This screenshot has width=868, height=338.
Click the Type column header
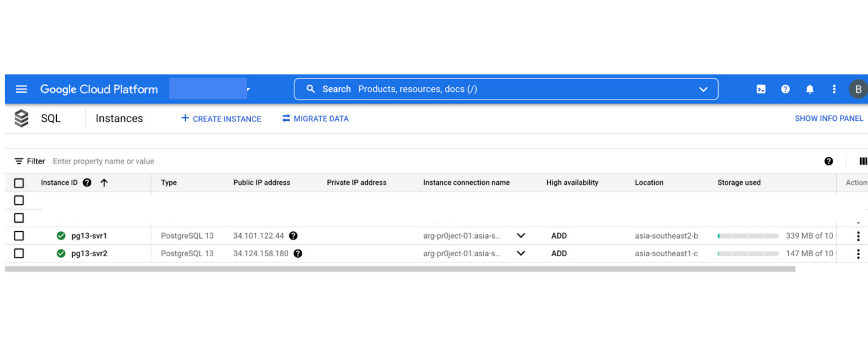[169, 183]
